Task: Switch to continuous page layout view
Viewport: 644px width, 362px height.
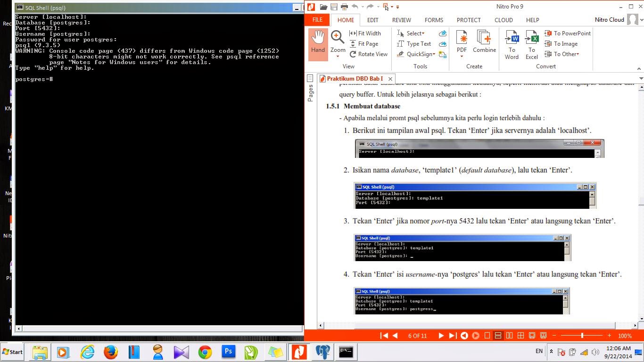Action: point(498,336)
